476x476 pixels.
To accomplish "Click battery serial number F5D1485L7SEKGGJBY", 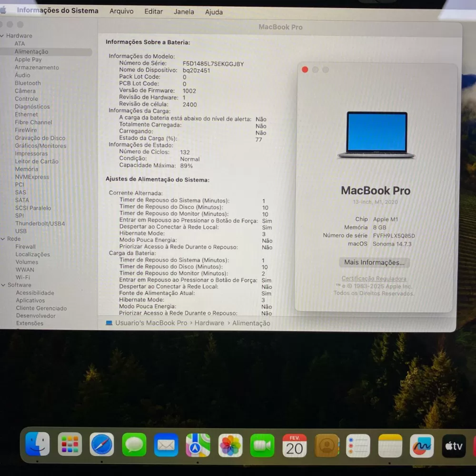I will coord(213,64).
